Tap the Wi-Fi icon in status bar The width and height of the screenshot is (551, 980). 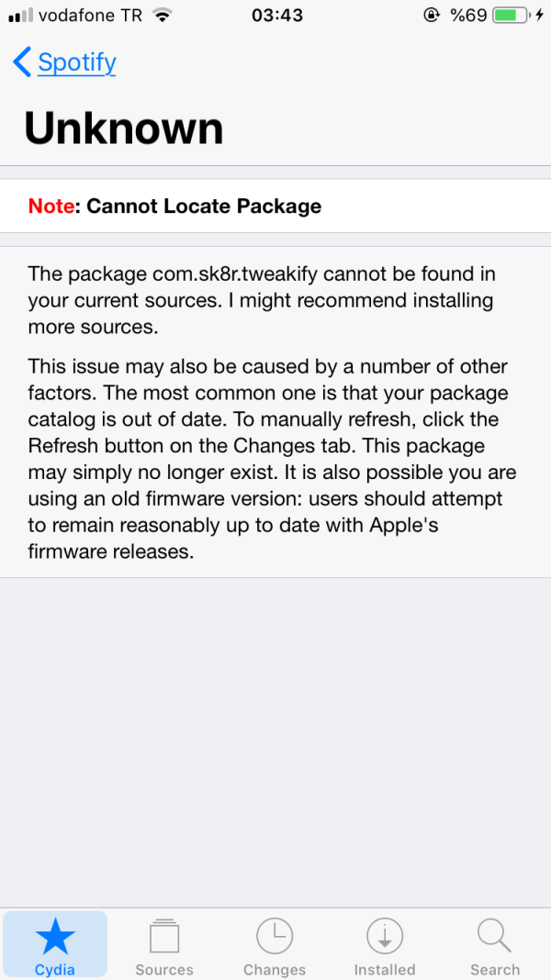[163, 16]
